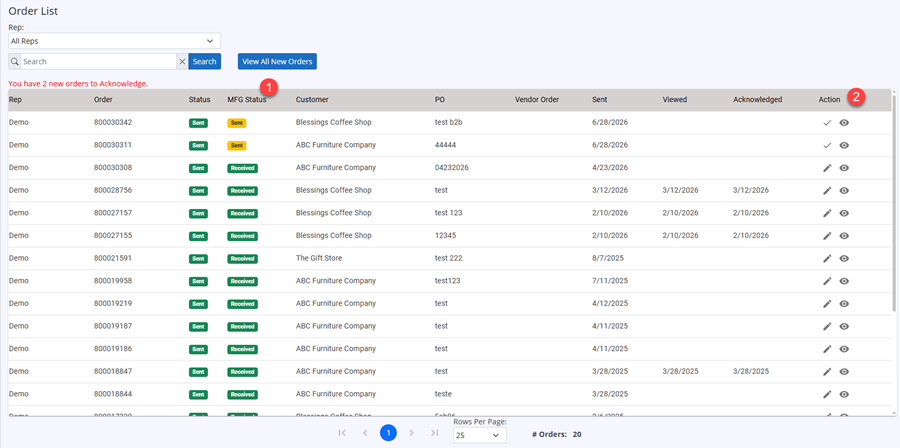
Task: Open the Rows Per Page dropdown
Action: tap(480, 435)
